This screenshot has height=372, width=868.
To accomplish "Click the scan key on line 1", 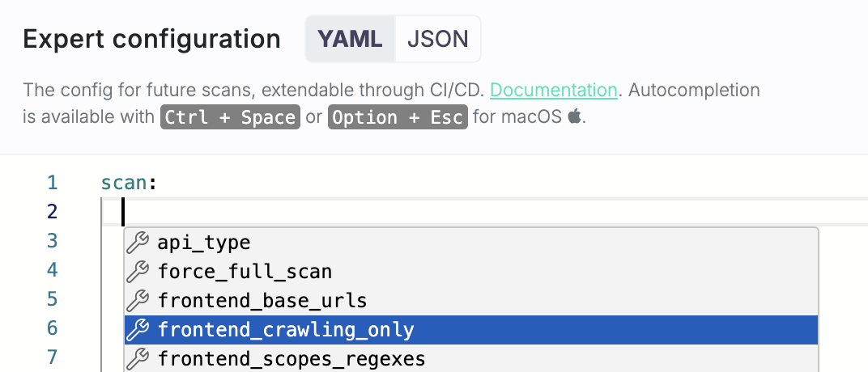I will (123, 183).
